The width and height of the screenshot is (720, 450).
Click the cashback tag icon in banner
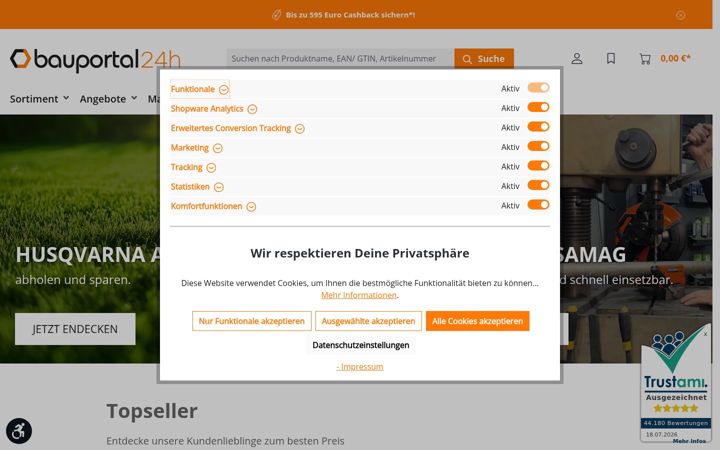[276, 15]
